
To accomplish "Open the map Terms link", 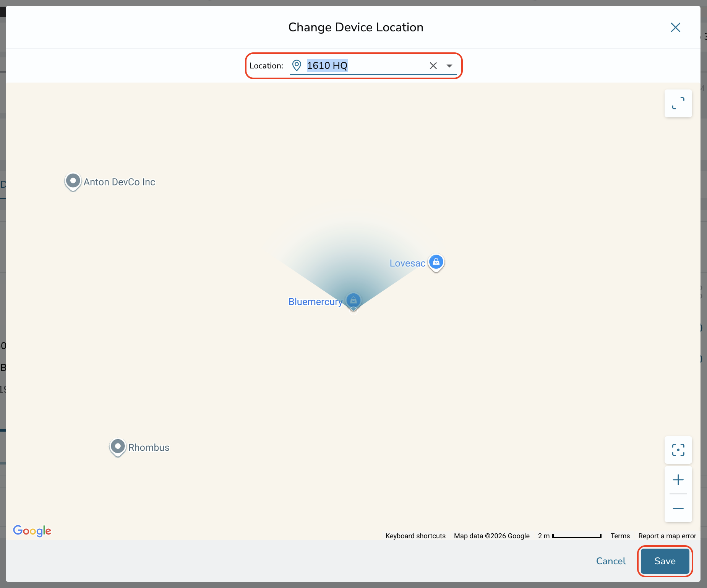I will coord(620,536).
